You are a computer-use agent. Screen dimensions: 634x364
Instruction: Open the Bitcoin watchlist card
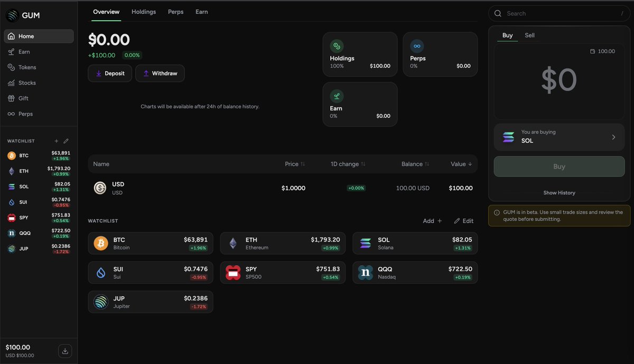[151, 244]
